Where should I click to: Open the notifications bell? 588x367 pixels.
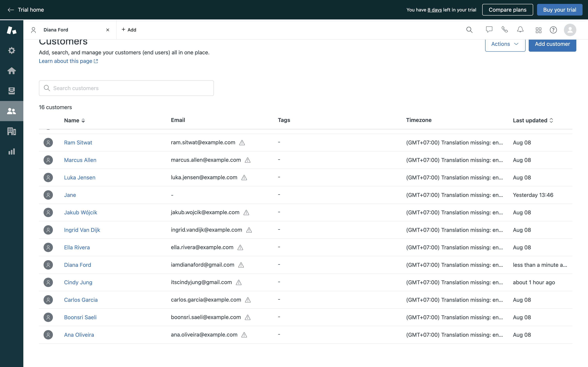[520, 30]
